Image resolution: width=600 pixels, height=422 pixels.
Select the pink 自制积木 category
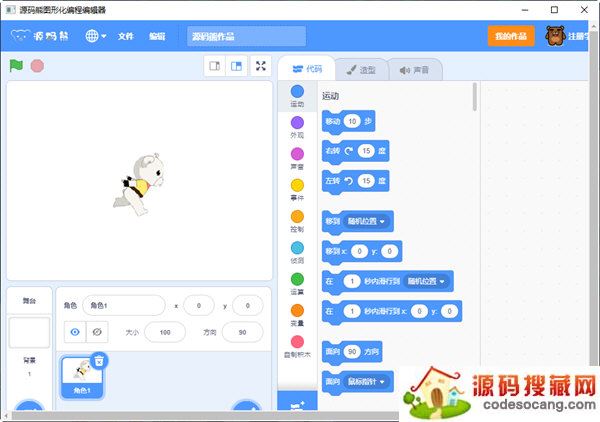point(297,347)
